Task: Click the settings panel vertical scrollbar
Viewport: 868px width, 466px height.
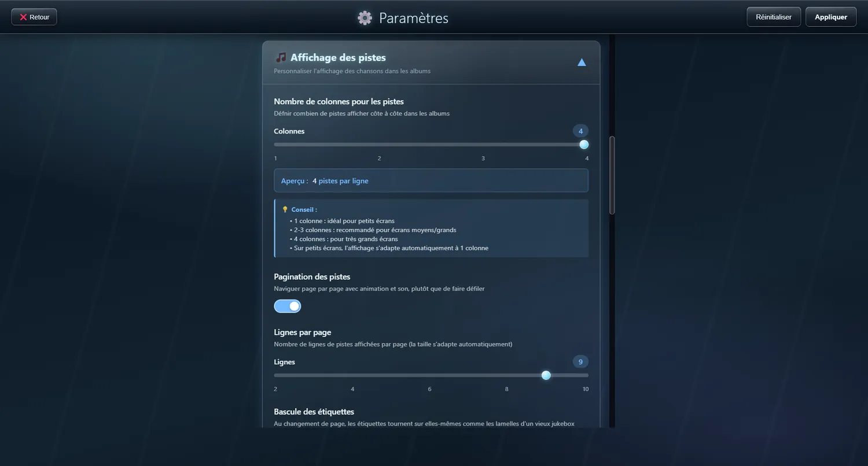Action: click(612, 175)
